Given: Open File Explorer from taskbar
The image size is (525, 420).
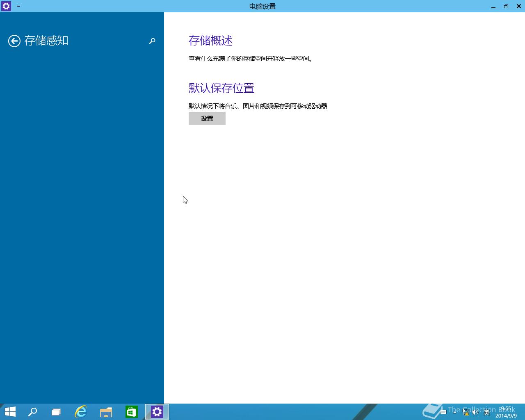Looking at the screenshot, I should tap(106, 412).
